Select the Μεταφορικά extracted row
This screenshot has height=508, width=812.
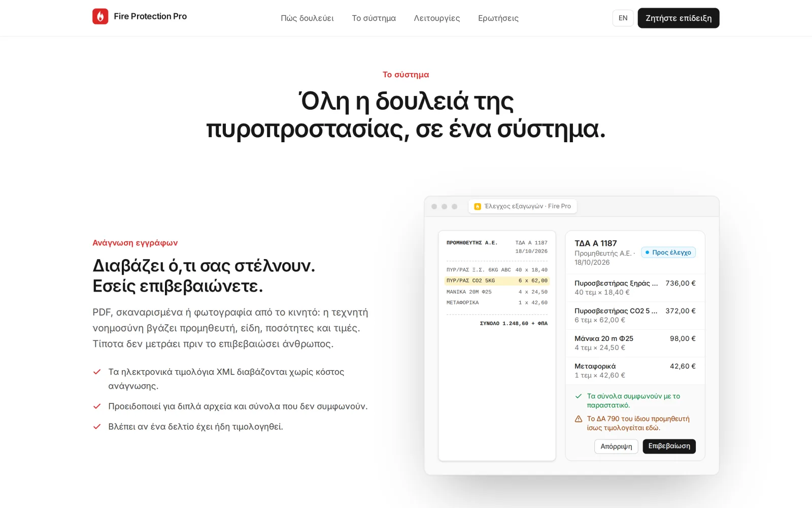[x=635, y=371]
